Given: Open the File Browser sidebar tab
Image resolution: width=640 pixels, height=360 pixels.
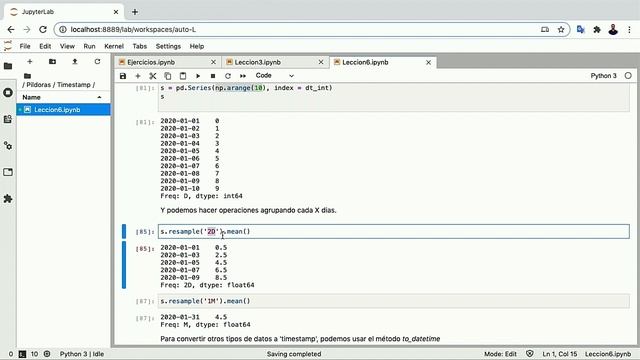Looking at the screenshot, I should point(8,66).
